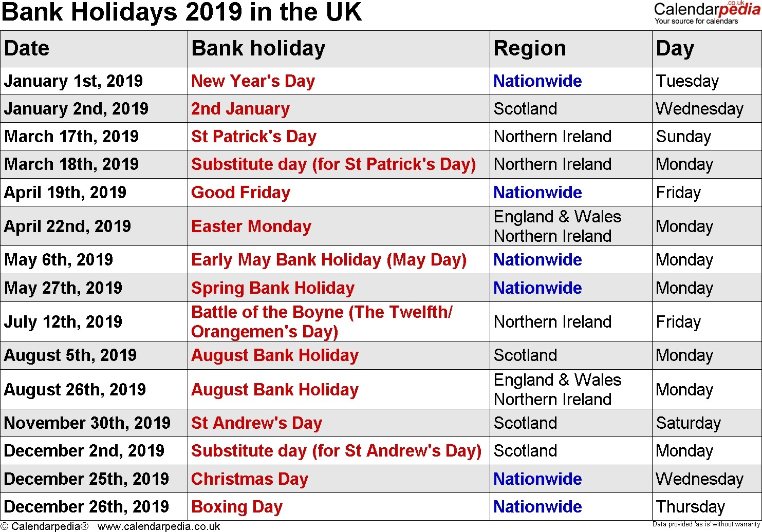Select the Easter Monday holiday entry

251,226
